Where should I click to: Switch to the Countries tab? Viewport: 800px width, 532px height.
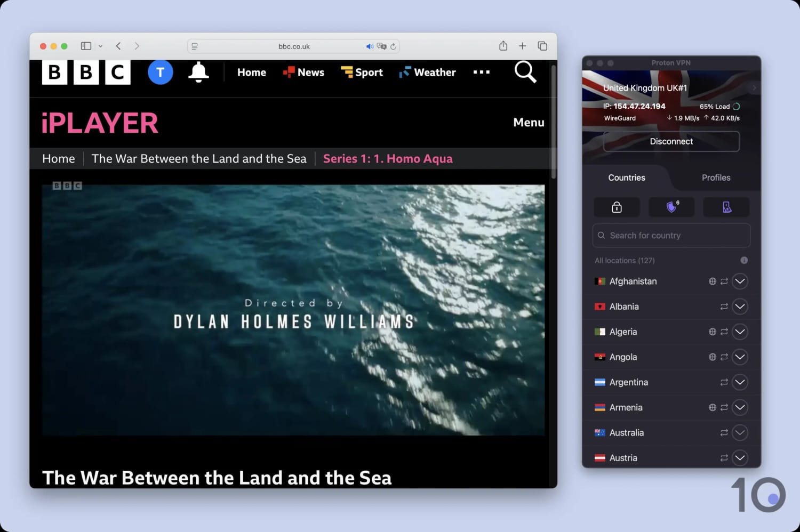click(x=627, y=178)
